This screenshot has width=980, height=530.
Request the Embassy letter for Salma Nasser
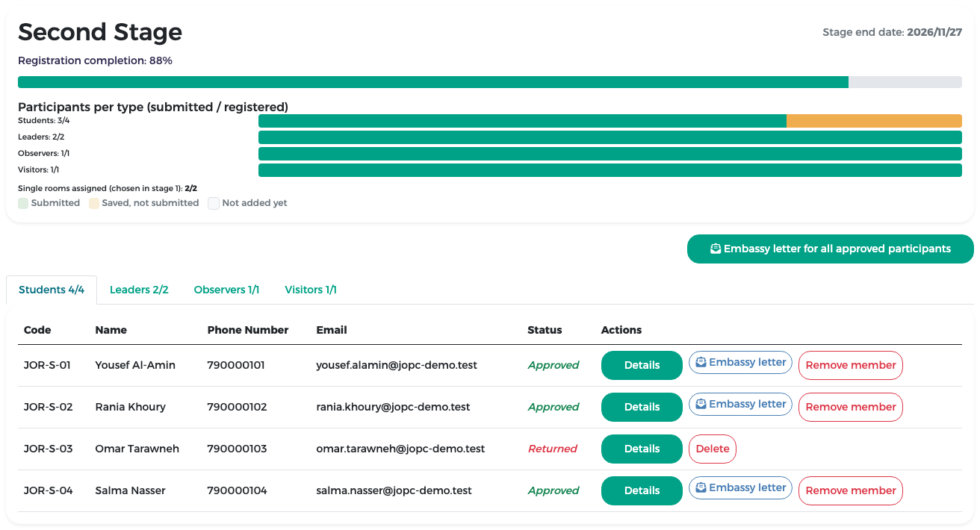pyautogui.click(x=740, y=487)
